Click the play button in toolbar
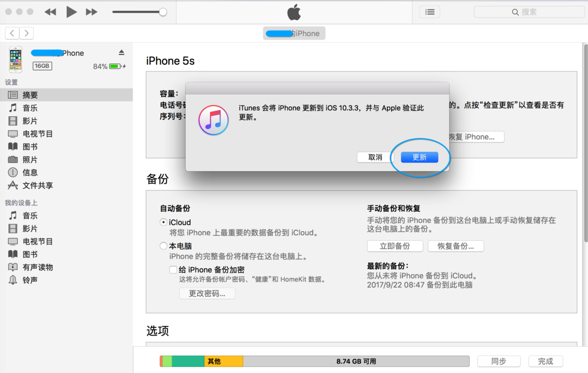 (71, 12)
